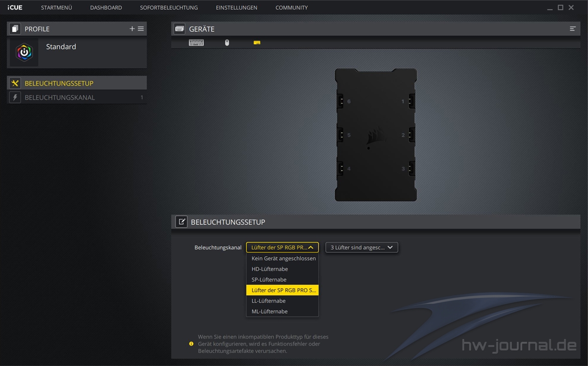Click port 3 on the controller image
This screenshot has width=588, height=366.
coord(411,169)
